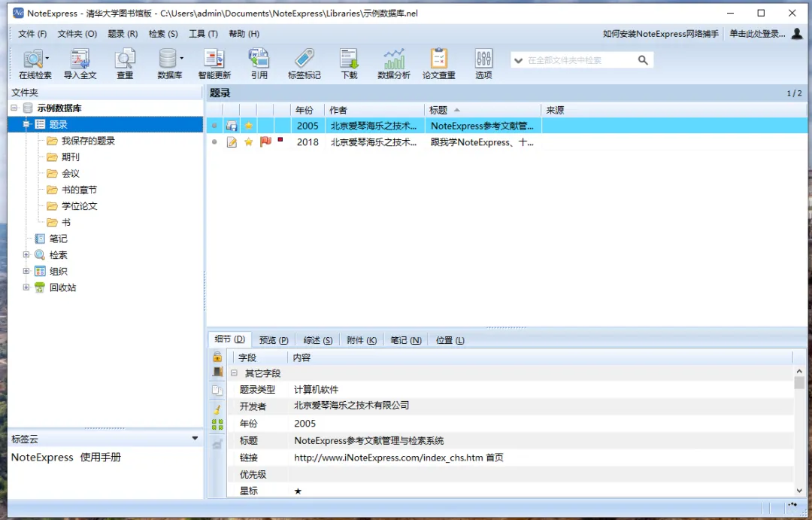This screenshot has height=520, width=812.
Task: Toggle read-status dot on the 2018 record
Action: (x=214, y=141)
